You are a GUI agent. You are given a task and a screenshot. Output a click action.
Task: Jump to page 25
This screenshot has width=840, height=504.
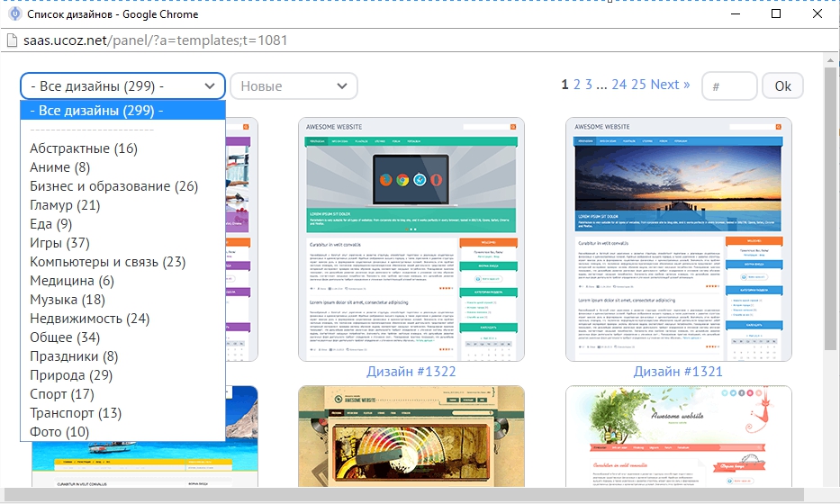tap(638, 85)
